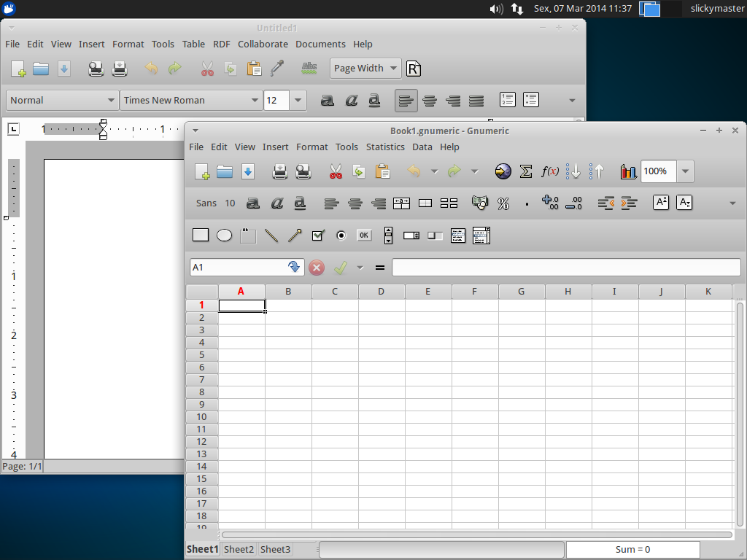Open the Page Width zoom dropdown
Screen dimensions: 747x560
(x=394, y=69)
